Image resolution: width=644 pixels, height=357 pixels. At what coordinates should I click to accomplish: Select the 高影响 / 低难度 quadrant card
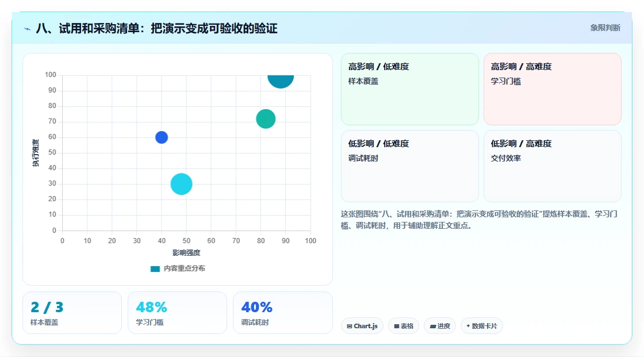pos(409,89)
